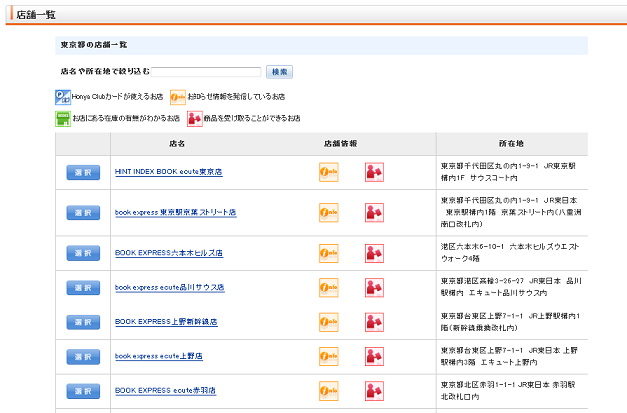627x413 pixels.
Task: Click the 店舗一覧 page title
Action: 36,15
